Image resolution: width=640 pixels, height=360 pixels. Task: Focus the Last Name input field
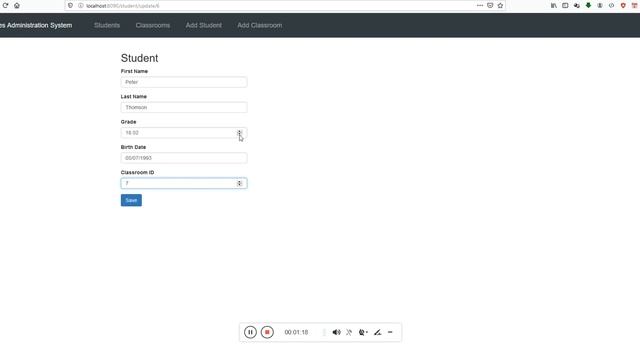(184, 107)
